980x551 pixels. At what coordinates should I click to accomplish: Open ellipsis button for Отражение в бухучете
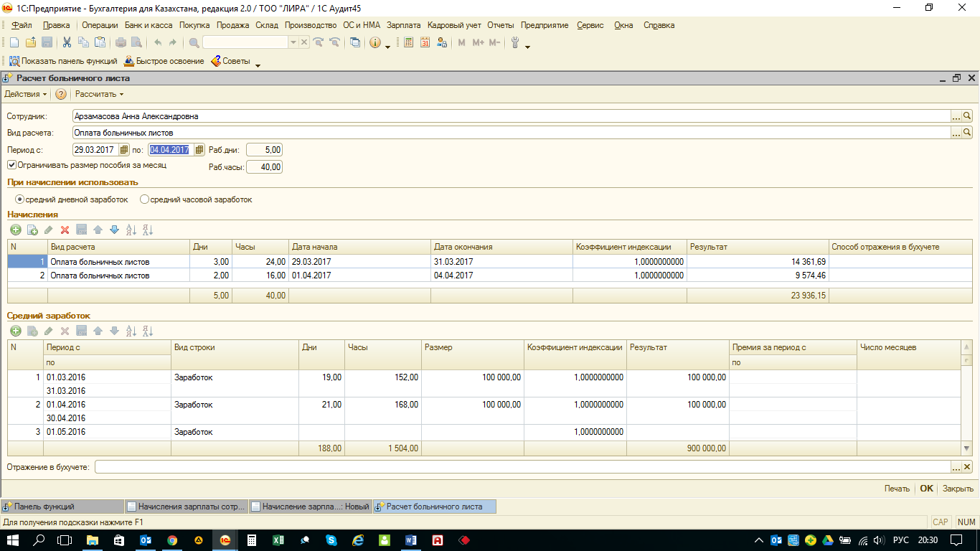pyautogui.click(x=956, y=467)
